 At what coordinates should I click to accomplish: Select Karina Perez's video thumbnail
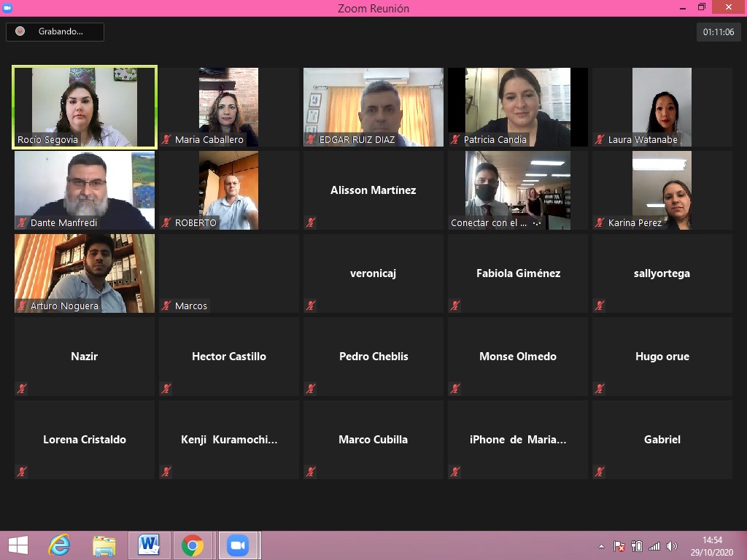[x=662, y=190]
